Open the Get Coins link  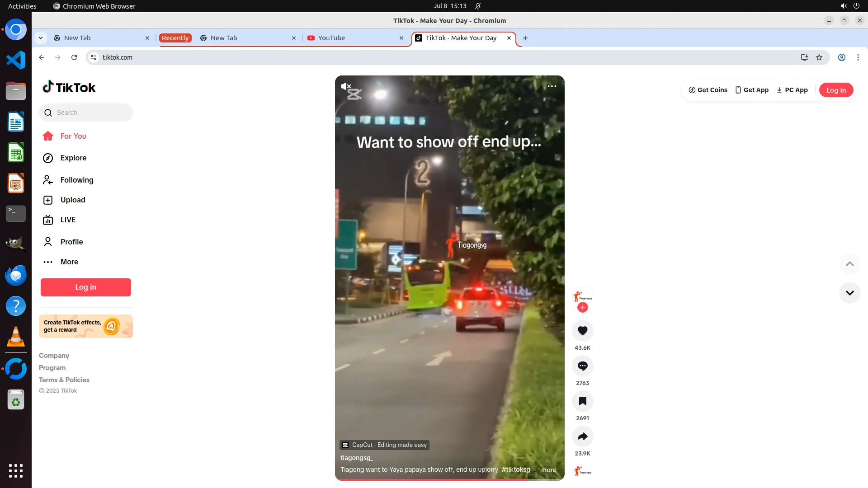(708, 90)
